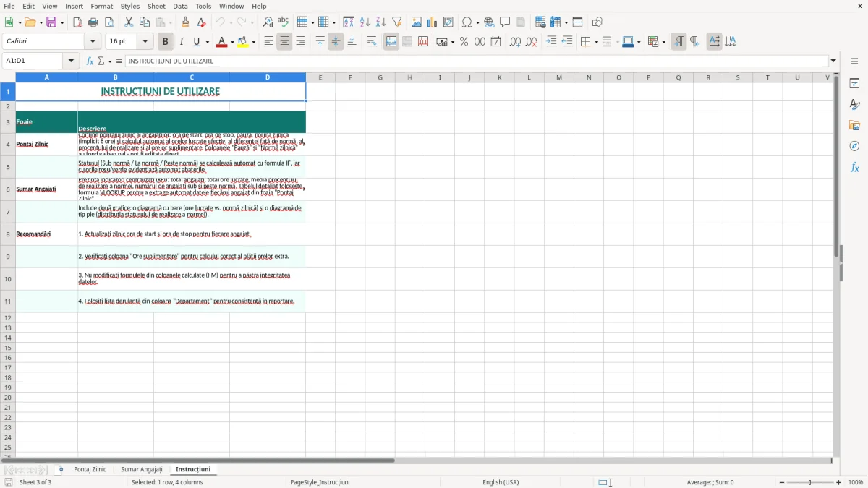The height and width of the screenshot is (488, 868).
Task: Apply the yellow background color swatch
Action: pos(243,42)
